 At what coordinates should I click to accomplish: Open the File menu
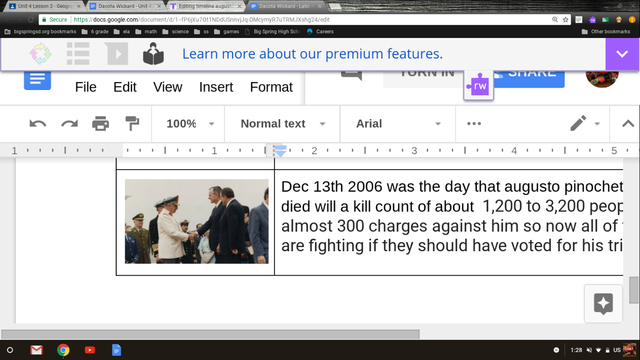point(86,87)
